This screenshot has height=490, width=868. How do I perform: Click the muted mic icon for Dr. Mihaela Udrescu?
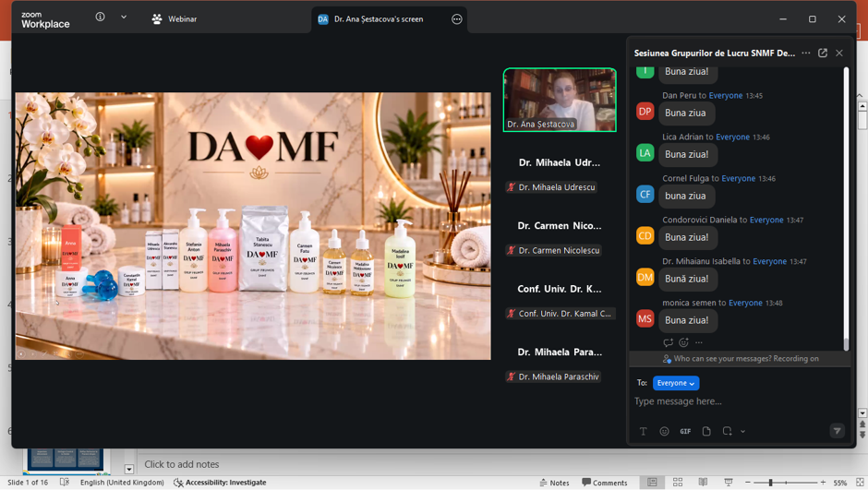[511, 187]
